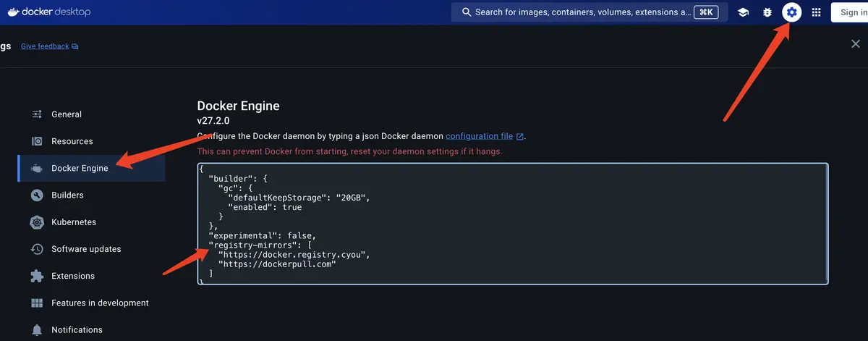
Task: Switch to Kubernetes settings
Action: pos(91,222)
